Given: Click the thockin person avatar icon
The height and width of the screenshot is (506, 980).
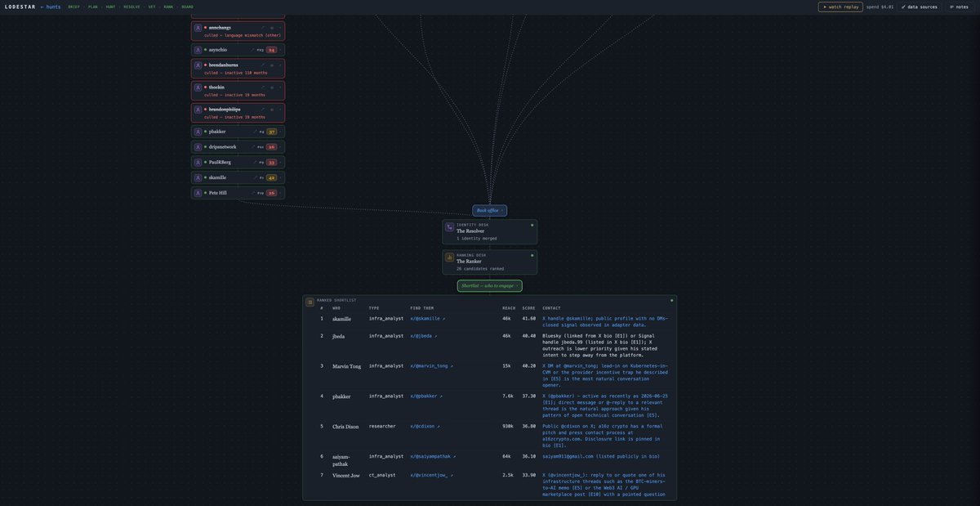Looking at the screenshot, I should tap(198, 87).
